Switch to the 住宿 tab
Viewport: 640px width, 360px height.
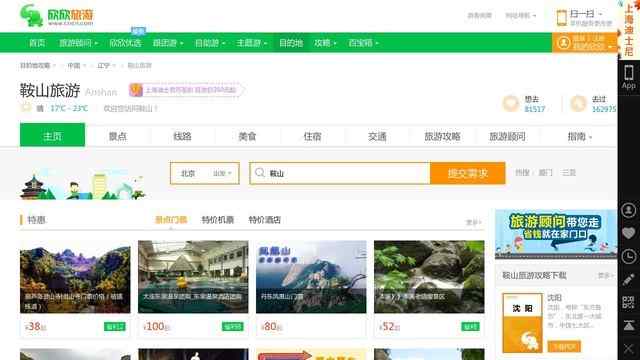point(312,136)
